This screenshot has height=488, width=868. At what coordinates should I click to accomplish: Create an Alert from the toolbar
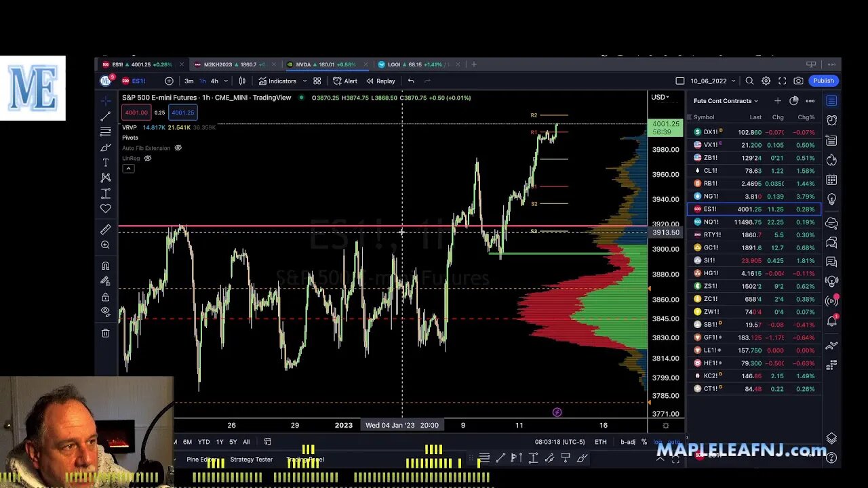click(345, 81)
